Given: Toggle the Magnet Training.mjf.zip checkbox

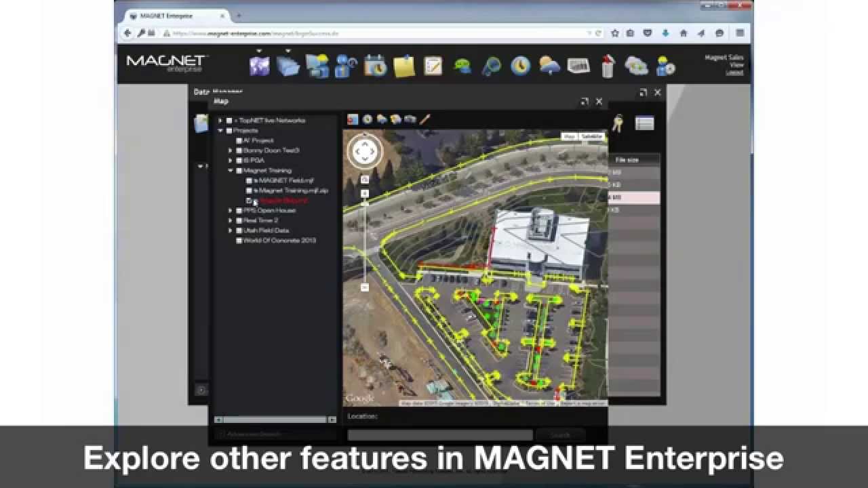Looking at the screenshot, I should coord(249,190).
